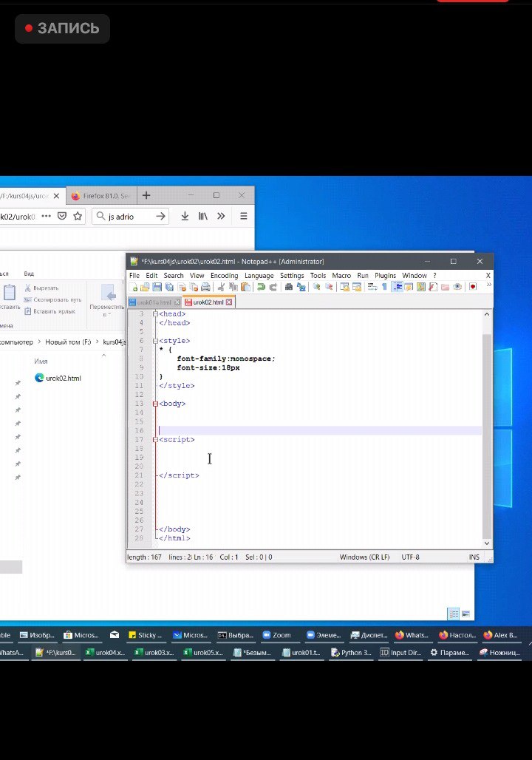Open the Python 3 taskbar button
The image size is (532, 760).
(x=351, y=652)
